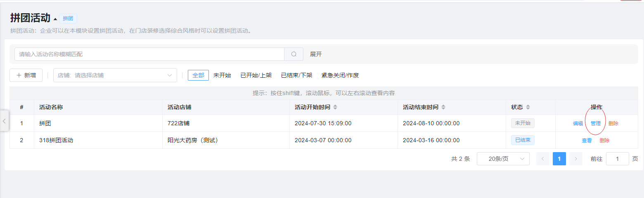Click 管理 for the 拼团 row
The height and width of the screenshot is (198, 644).
[596, 123]
